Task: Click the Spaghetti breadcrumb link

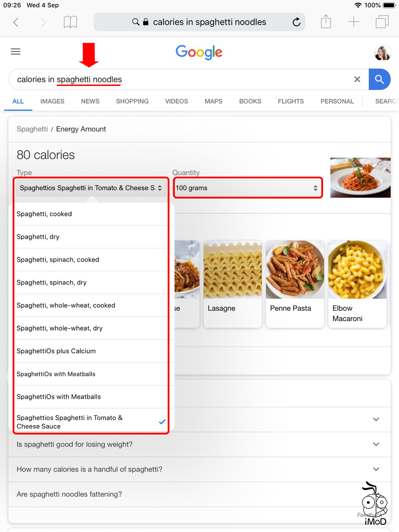Action: tap(32, 129)
